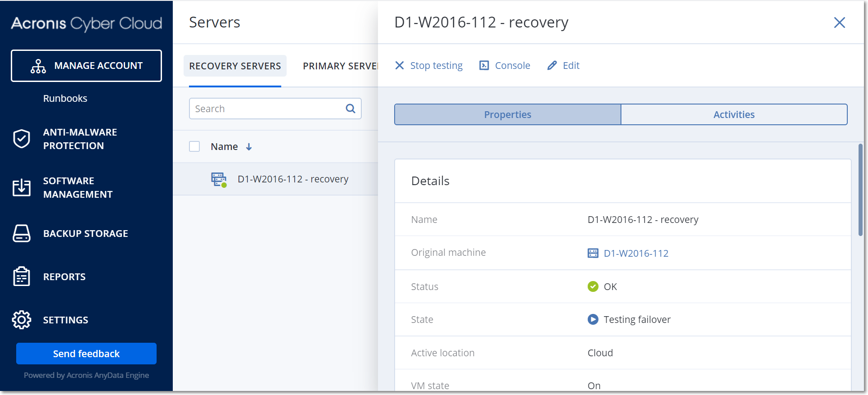Open Software Management section
Image resolution: width=868 pixels, height=395 pixels.
pos(78,187)
